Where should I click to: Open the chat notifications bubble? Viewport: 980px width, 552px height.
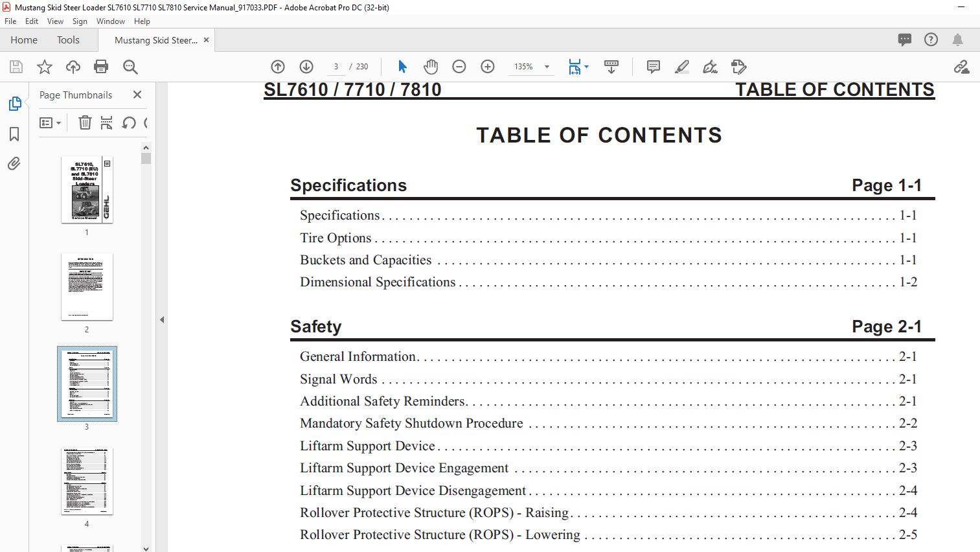pos(905,40)
